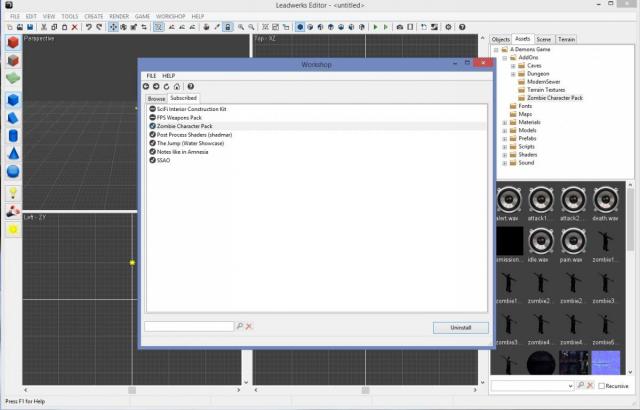Viewport: 640px width, 410px height.
Task: Expand the Dungeon addon folder
Action: tap(513, 74)
